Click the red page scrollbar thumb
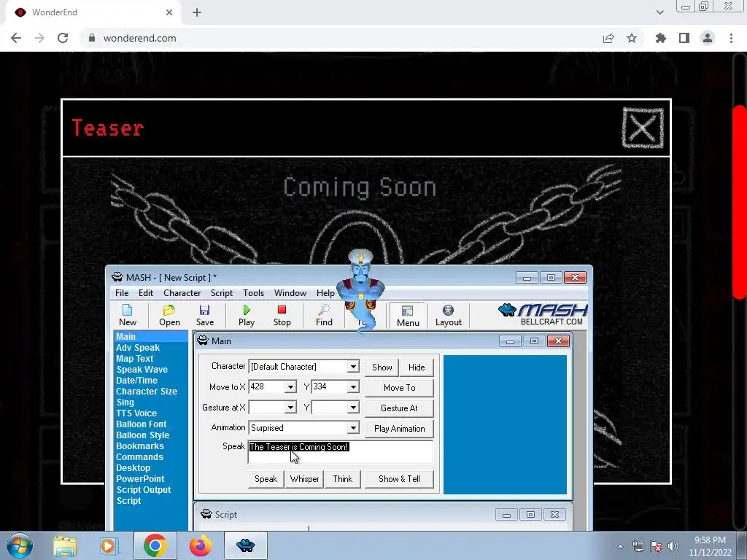 coord(740,201)
